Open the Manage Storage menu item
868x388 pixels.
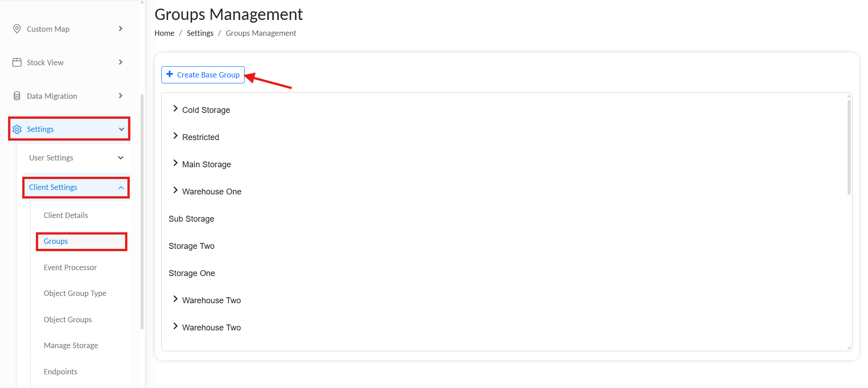click(71, 345)
